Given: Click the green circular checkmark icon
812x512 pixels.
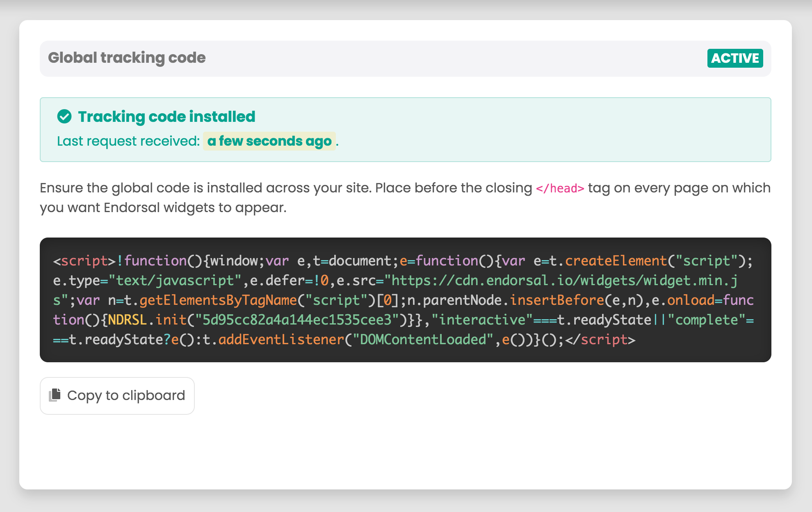Looking at the screenshot, I should [x=64, y=117].
